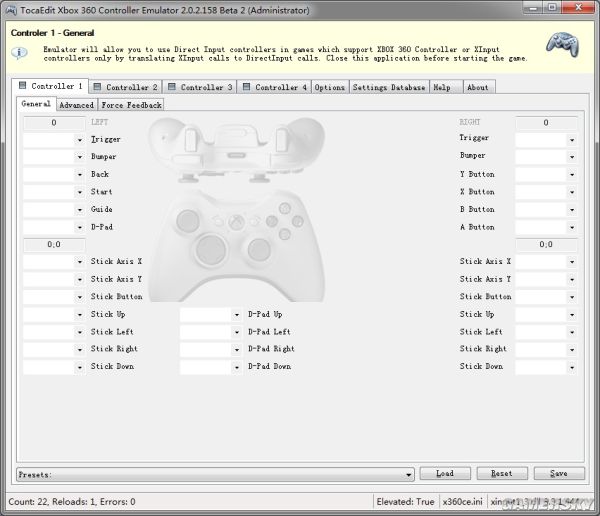Viewport: 600px width, 516px height.
Task: Open the Options tab
Action: pyautogui.click(x=330, y=87)
